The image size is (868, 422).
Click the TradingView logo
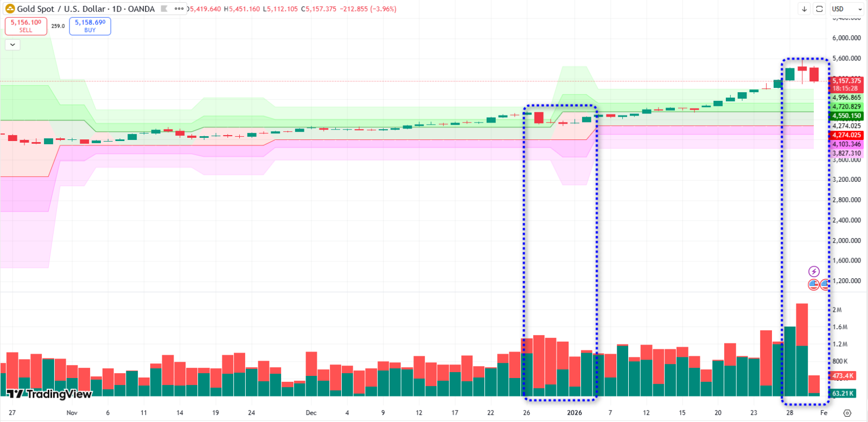coord(49,394)
